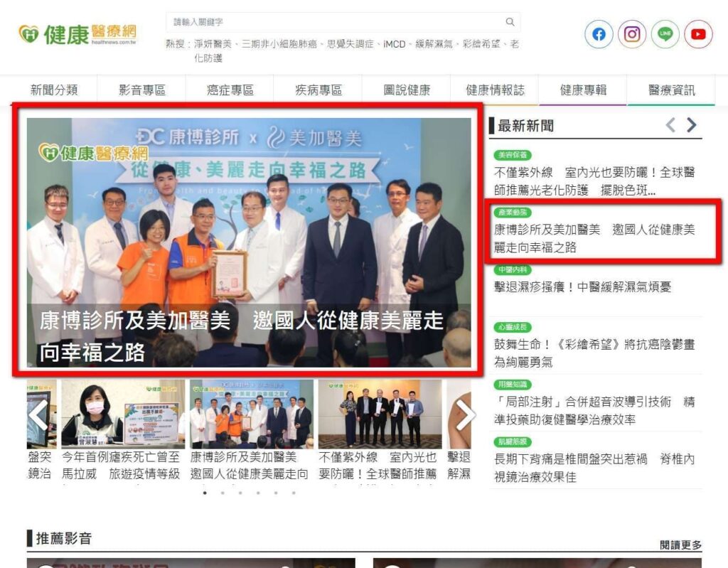Open the masked woman malaria news thumbnail
The width and height of the screenshot is (728, 568).
(122, 414)
